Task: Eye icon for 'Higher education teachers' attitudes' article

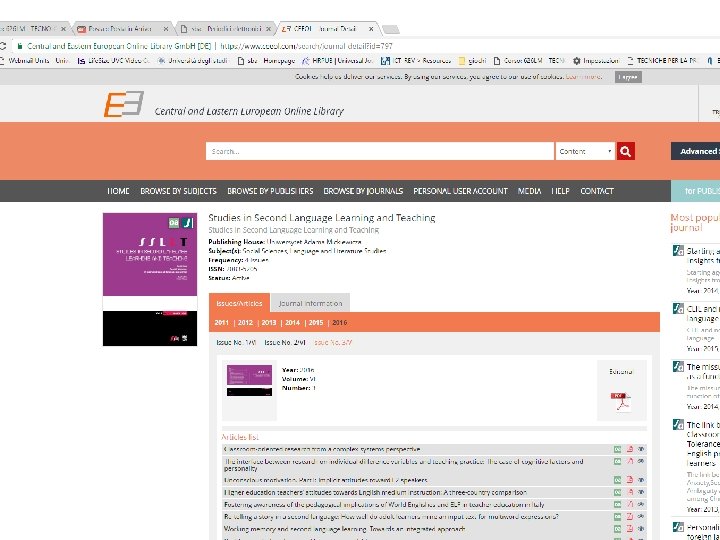Action: click(x=641, y=492)
